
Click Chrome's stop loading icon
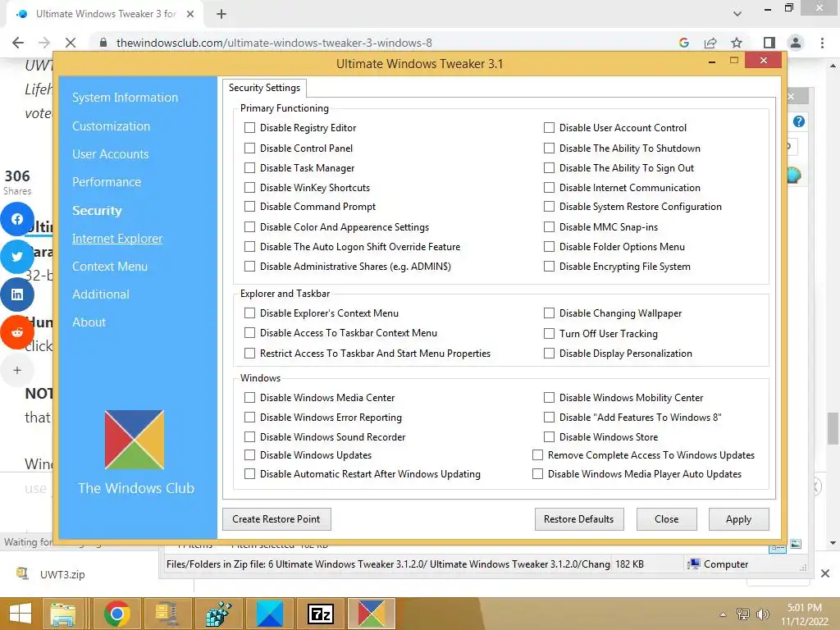pyautogui.click(x=71, y=43)
